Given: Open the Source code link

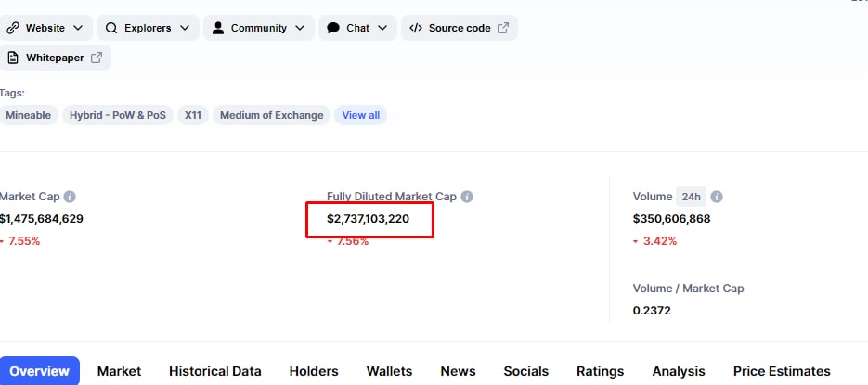Looking at the screenshot, I should click(x=460, y=28).
